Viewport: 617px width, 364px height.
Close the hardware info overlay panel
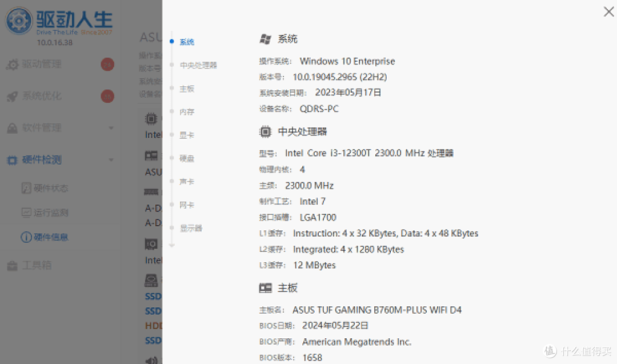tap(608, 11)
